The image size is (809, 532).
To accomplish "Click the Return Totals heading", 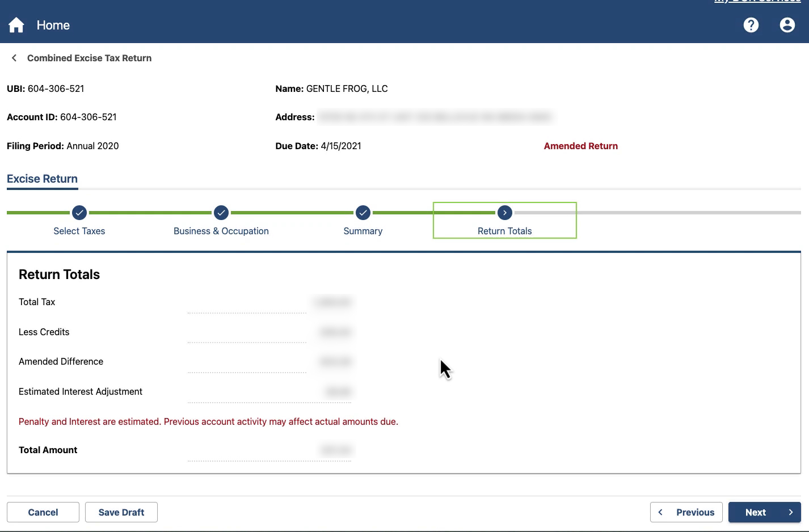I will tap(59, 275).
